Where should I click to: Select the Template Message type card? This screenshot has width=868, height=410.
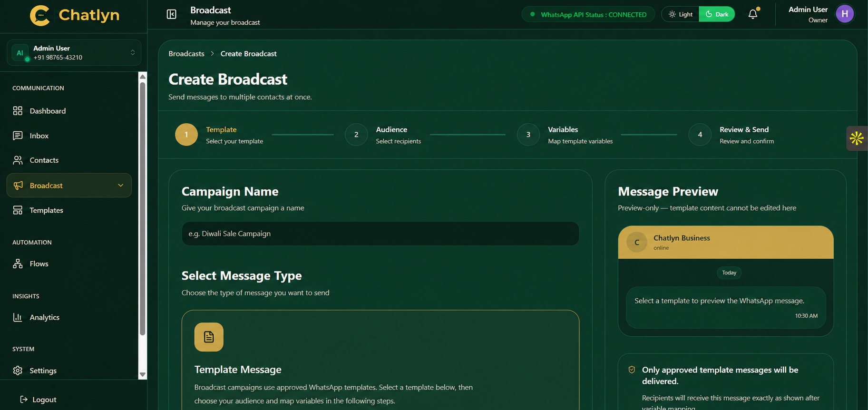pyautogui.click(x=380, y=360)
